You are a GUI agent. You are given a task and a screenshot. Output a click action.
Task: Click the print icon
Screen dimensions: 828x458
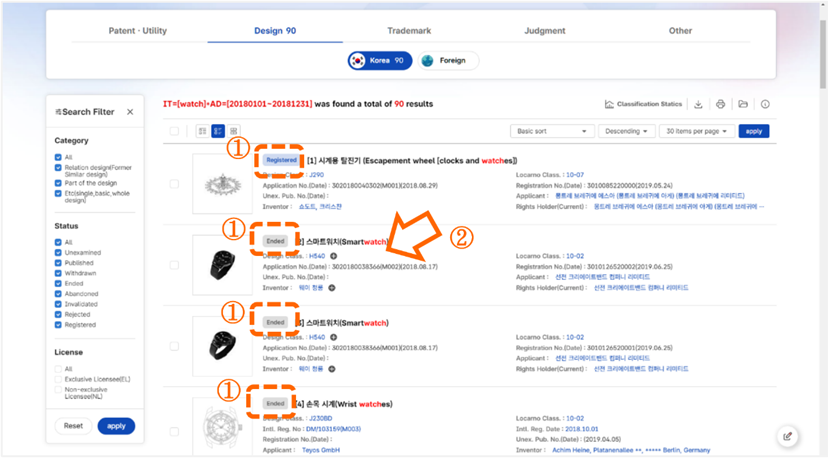pos(721,104)
